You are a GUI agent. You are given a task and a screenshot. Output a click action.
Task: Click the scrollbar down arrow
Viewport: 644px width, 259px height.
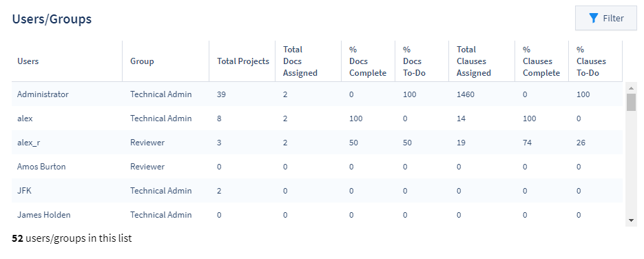click(x=632, y=220)
